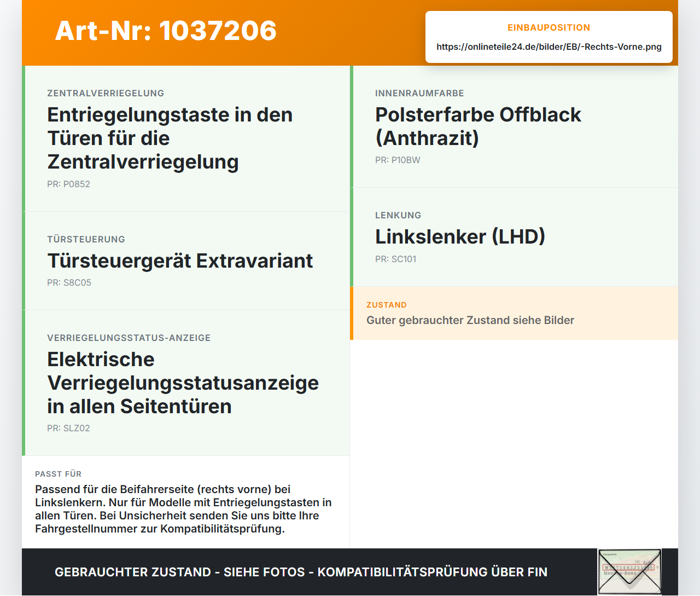Open the onlineteile24.de Rechts-Vorne.png link

pyautogui.click(x=549, y=47)
